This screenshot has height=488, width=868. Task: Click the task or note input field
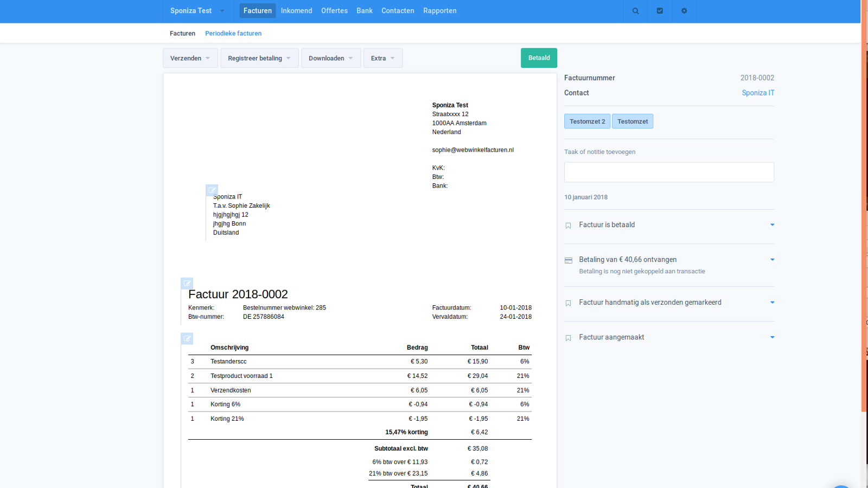669,172
